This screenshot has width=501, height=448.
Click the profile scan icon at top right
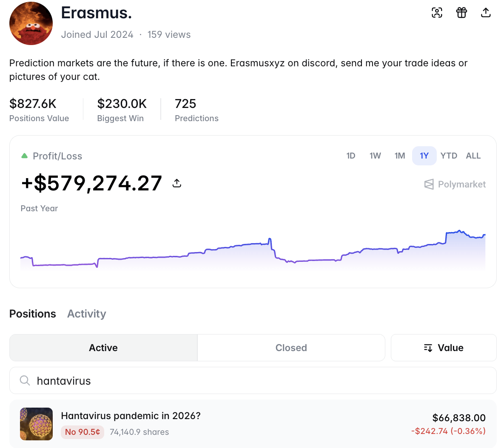pos(437,13)
